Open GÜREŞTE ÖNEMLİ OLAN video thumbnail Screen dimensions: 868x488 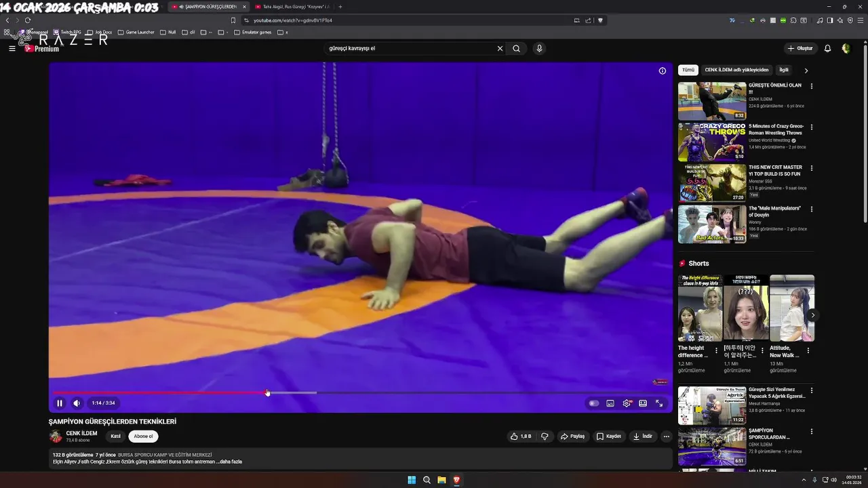pos(712,101)
